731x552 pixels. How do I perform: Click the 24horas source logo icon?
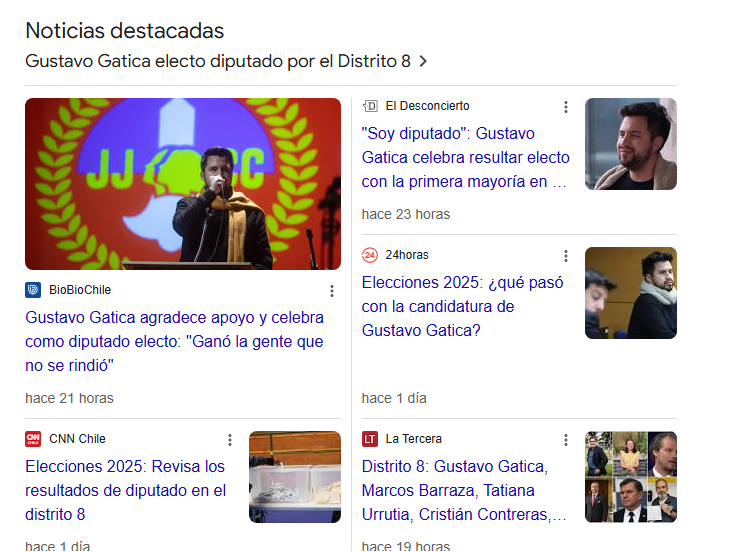pos(370,255)
